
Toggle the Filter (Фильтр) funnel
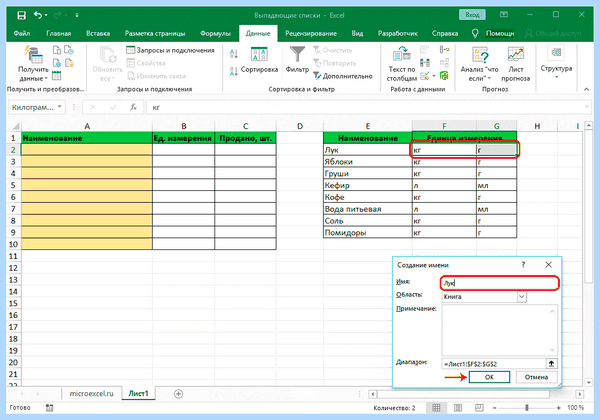point(297,60)
